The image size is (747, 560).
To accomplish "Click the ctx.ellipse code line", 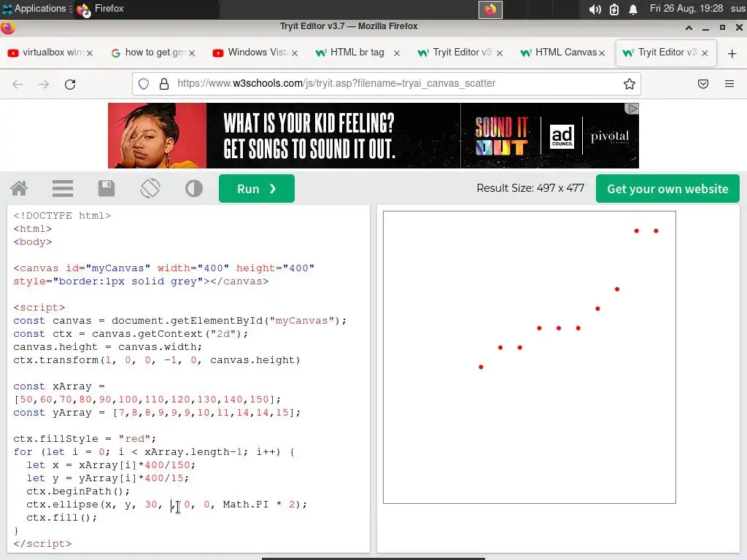I will coord(166,505).
